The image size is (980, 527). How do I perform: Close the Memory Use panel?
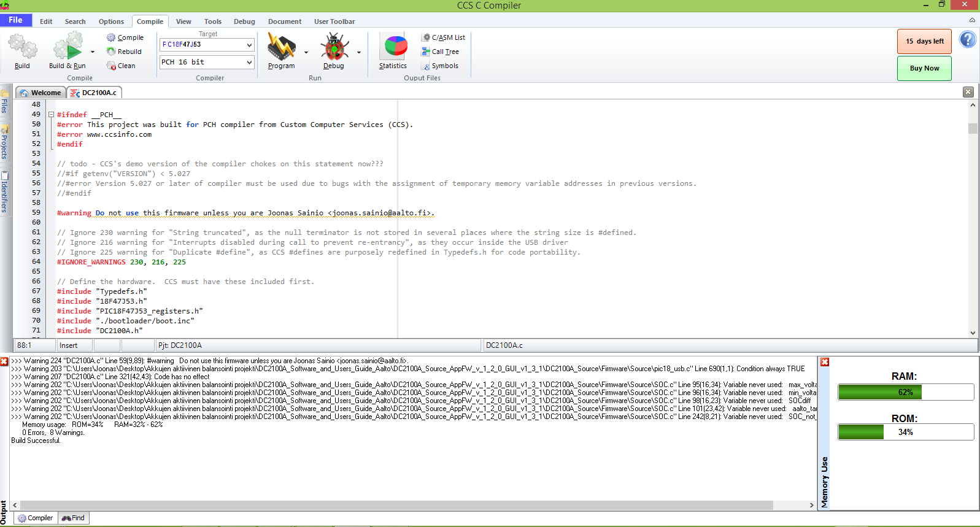(825, 362)
